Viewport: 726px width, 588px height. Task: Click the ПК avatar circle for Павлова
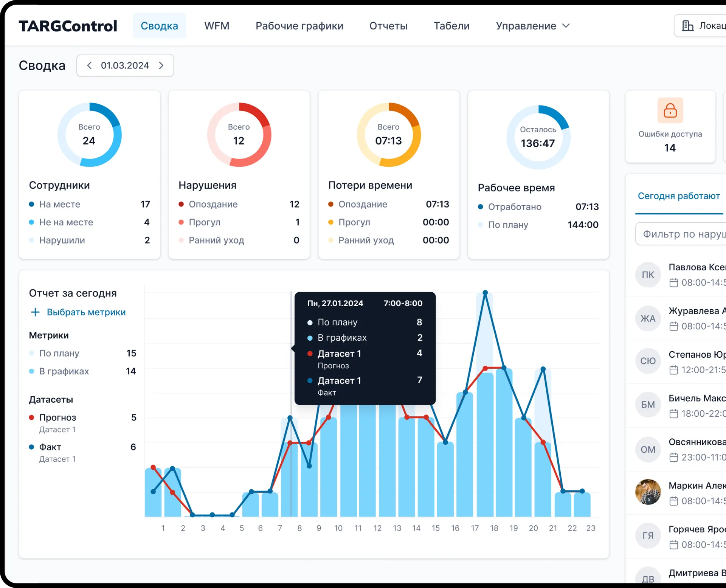coord(648,275)
